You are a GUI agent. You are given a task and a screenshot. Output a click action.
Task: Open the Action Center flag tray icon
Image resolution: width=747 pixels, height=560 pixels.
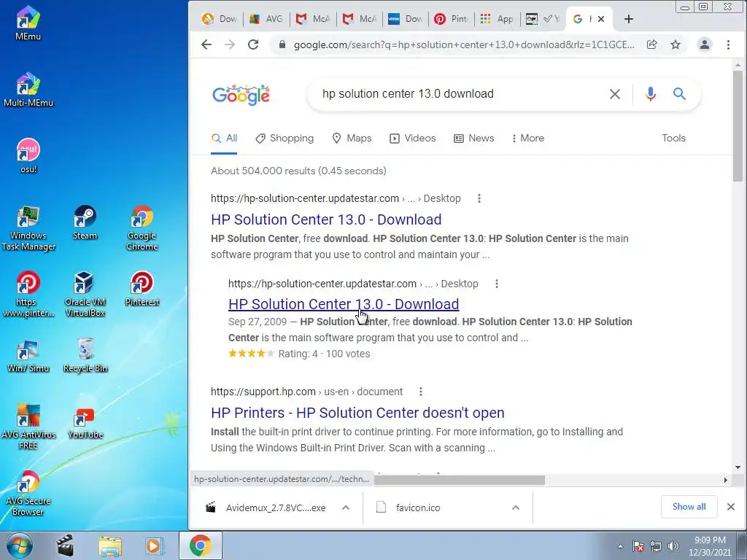pyautogui.click(x=638, y=546)
